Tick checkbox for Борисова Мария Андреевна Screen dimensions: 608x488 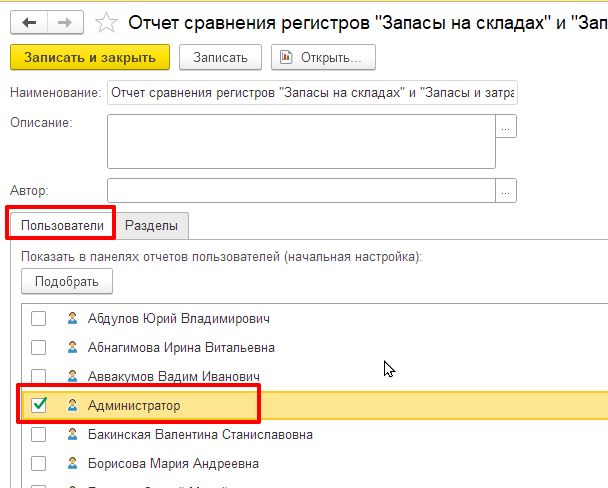click(39, 464)
